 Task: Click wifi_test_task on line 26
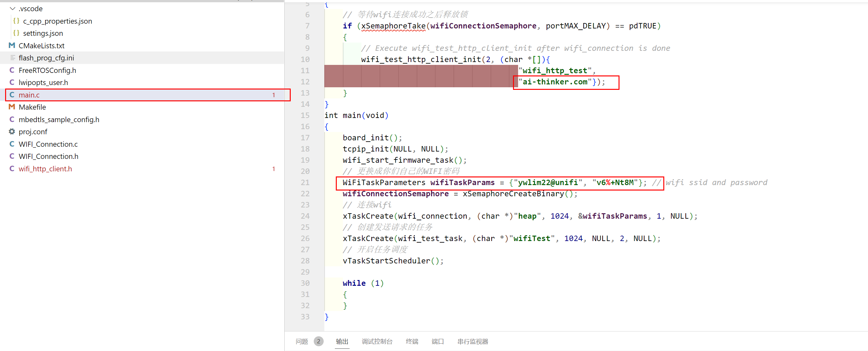[x=430, y=238]
